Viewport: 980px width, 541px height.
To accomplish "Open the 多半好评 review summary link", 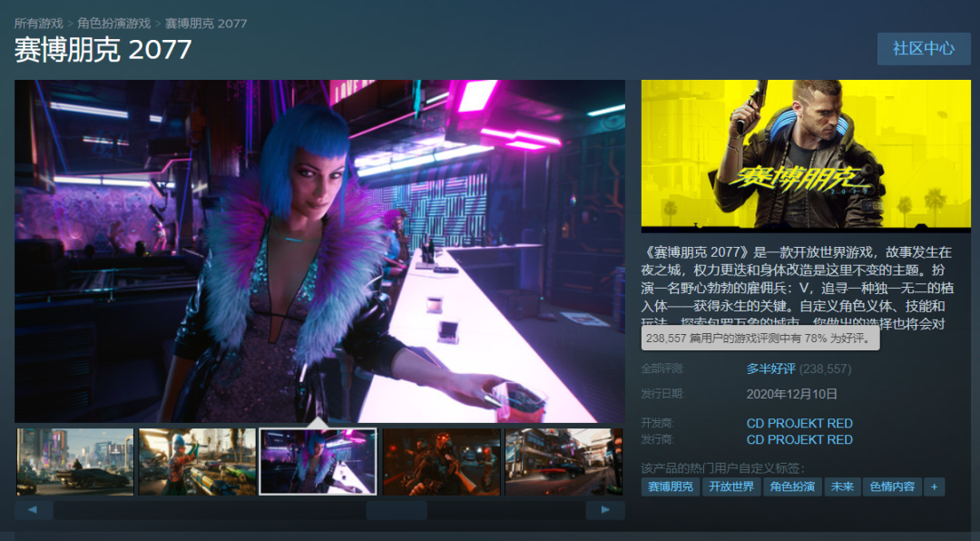I will point(770,369).
